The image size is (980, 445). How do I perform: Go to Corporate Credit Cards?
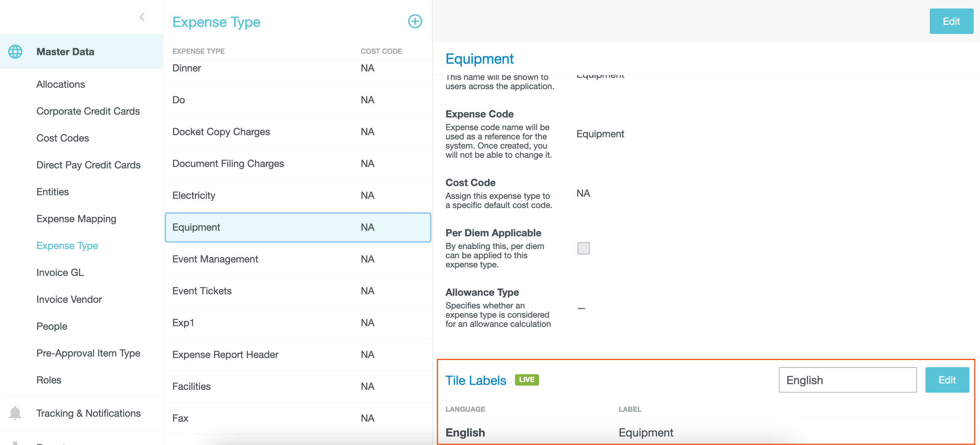click(x=88, y=111)
